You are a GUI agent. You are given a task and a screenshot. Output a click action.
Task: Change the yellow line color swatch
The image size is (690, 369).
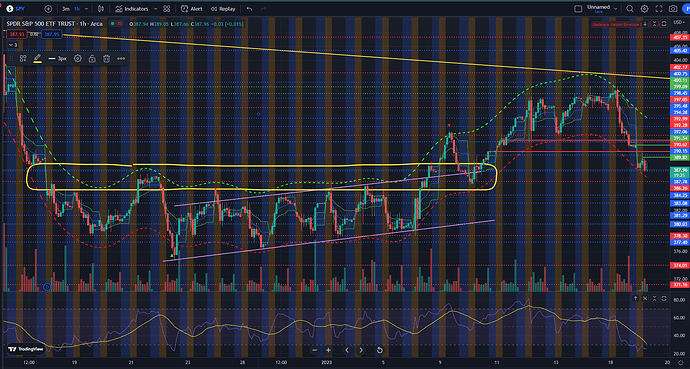pyautogui.click(x=37, y=58)
